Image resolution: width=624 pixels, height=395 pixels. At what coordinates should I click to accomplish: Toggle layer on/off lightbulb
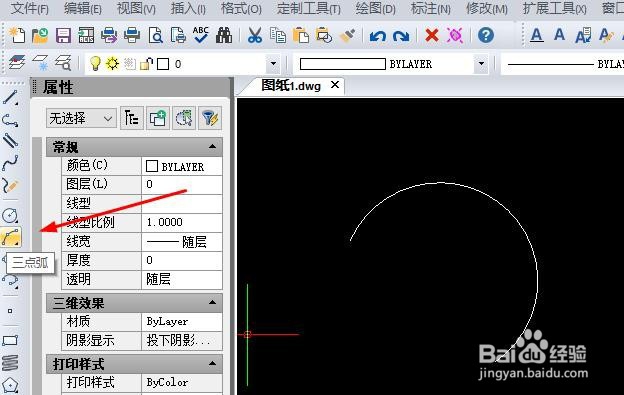point(95,64)
